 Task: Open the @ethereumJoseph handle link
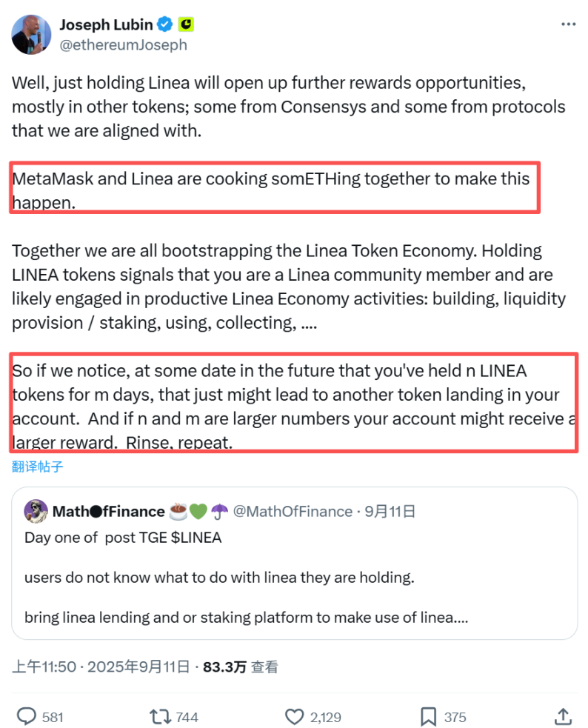(x=123, y=44)
